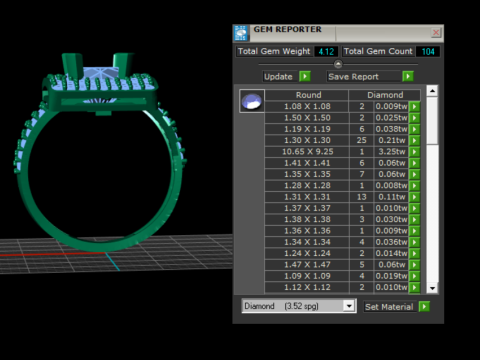Click green arrow on 1.24 X 1.24 row
The height and width of the screenshot is (360, 480).
pos(414,254)
